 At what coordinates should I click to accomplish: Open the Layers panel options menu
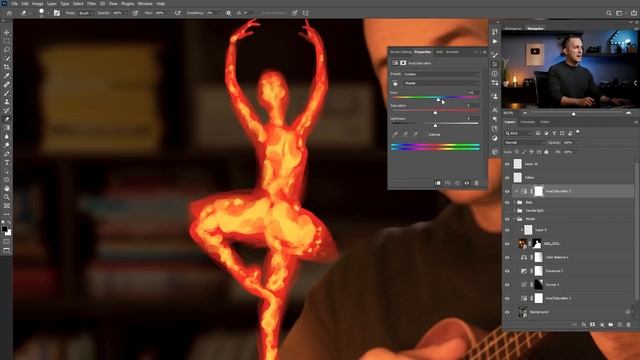pos(636,122)
